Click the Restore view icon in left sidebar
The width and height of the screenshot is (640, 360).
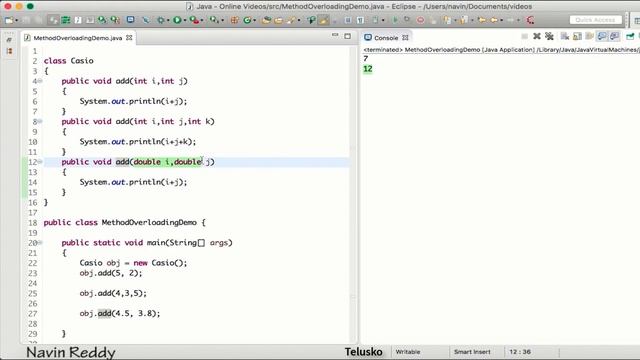pyautogui.click(x=9, y=40)
